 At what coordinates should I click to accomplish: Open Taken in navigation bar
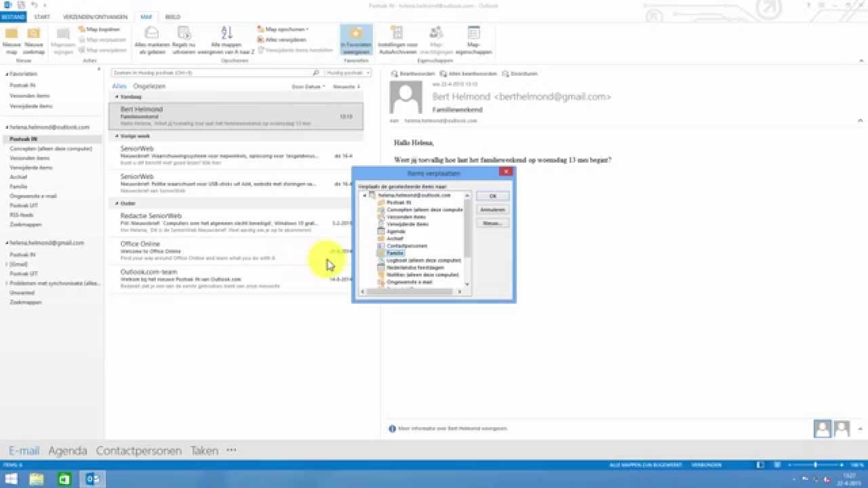[x=204, y=451]
